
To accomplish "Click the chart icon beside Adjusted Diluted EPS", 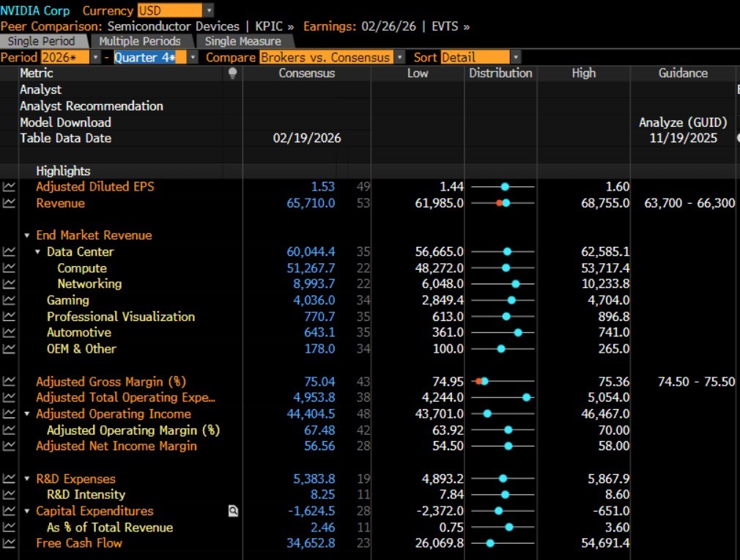I will tap(9, 187).
